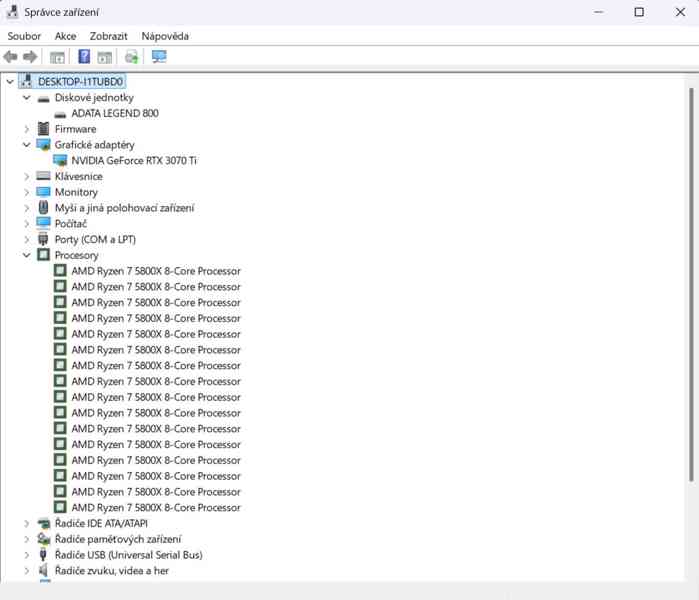Click the Grafické adaptéry category icon
699x600 pixels.
pyautogui.click(x=43, y=144)
